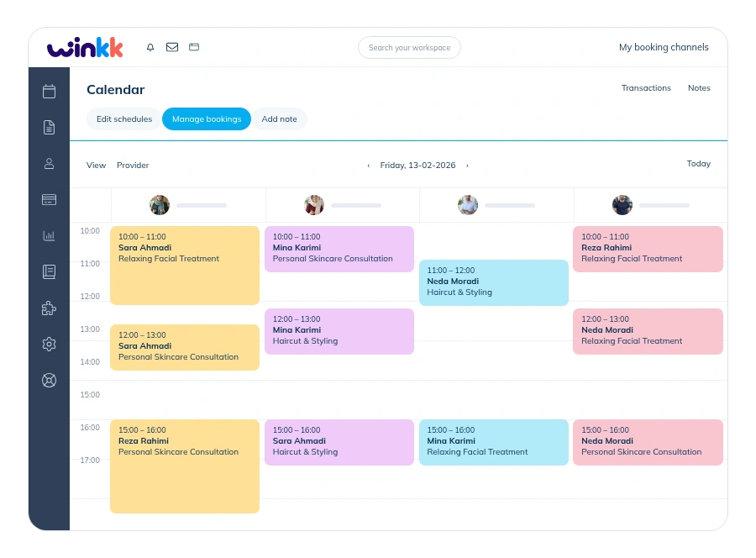Select the Add note tab
The width and height of the screenshot is (756, 558).
pos(279,119)
